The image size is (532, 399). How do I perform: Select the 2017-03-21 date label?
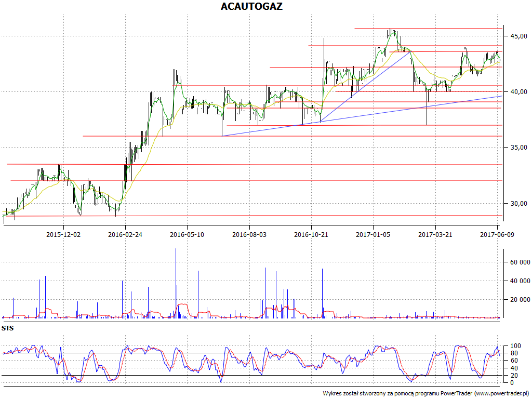coord(435,234)
